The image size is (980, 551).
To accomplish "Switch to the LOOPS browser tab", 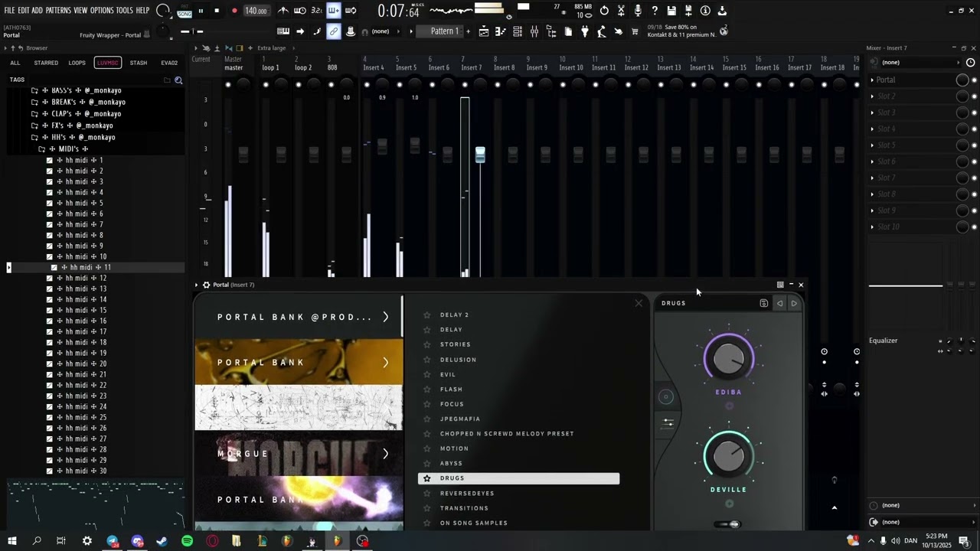I will 77,63.
